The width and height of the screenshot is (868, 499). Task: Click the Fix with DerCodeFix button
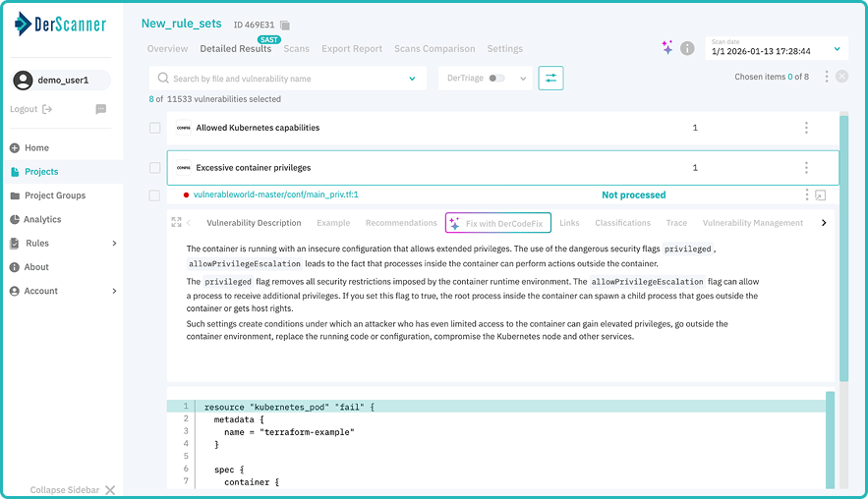[x=498, y=223]
